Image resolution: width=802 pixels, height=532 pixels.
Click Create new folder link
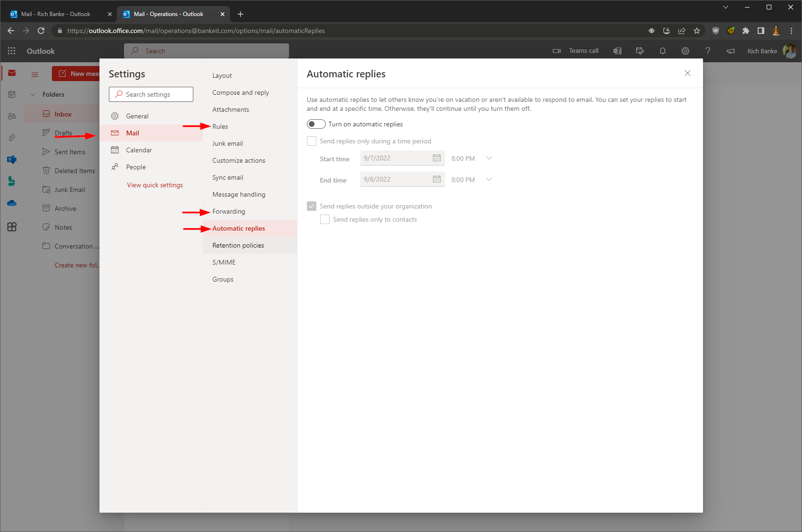[x=77, y=265]
